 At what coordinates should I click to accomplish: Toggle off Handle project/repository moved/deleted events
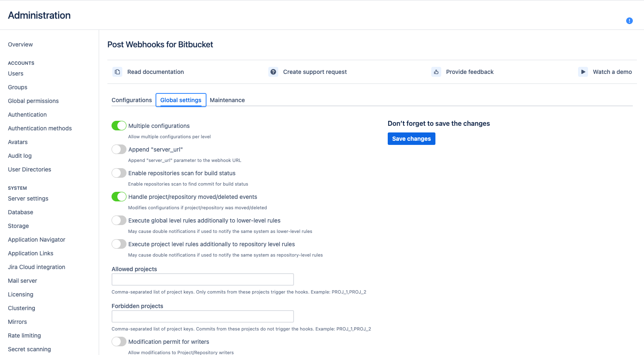[119, 197]
